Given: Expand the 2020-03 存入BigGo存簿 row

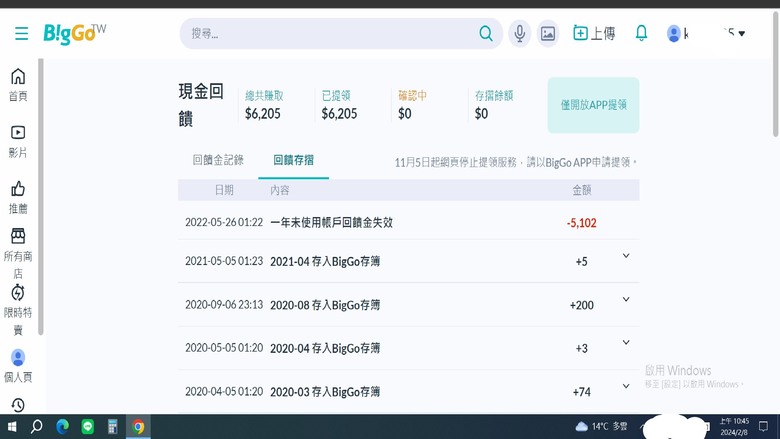Looking at the screenshot, I should pos(626,386).
